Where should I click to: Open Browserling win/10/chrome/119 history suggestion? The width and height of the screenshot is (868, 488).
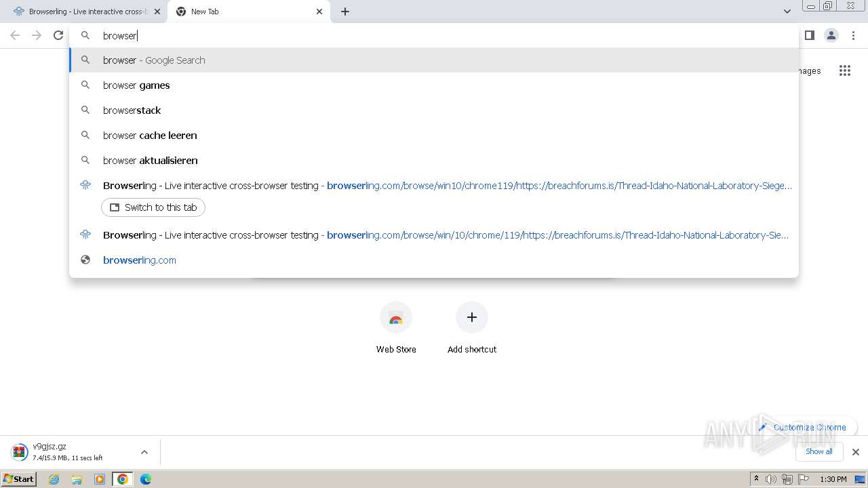(x=434, y=235)
